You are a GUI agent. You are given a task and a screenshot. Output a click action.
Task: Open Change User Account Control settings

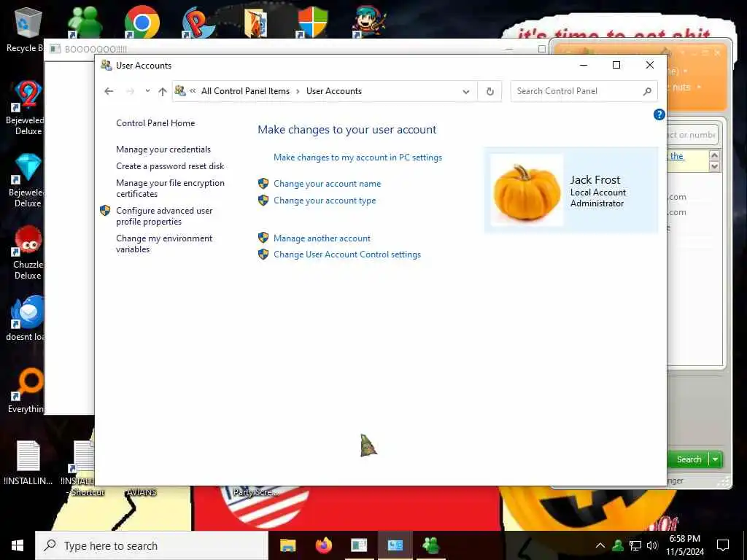(x=347, y=254)
